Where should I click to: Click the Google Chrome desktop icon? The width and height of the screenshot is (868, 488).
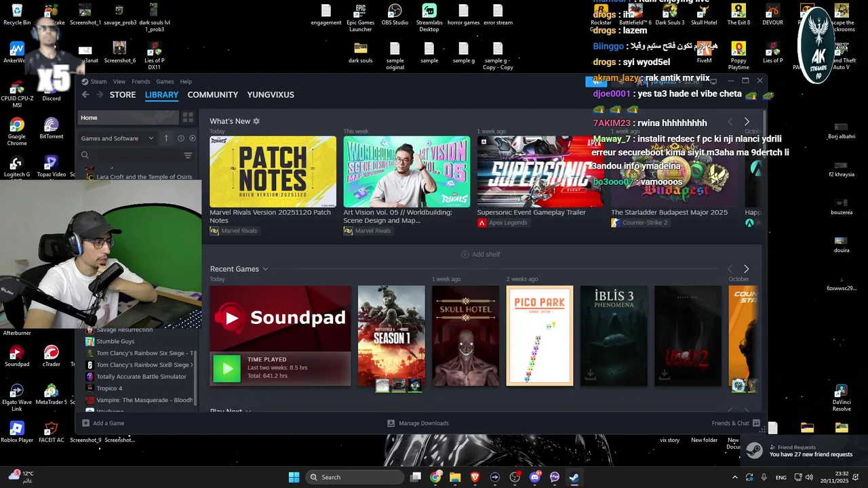pyautogui.click(x=17, y=131)
